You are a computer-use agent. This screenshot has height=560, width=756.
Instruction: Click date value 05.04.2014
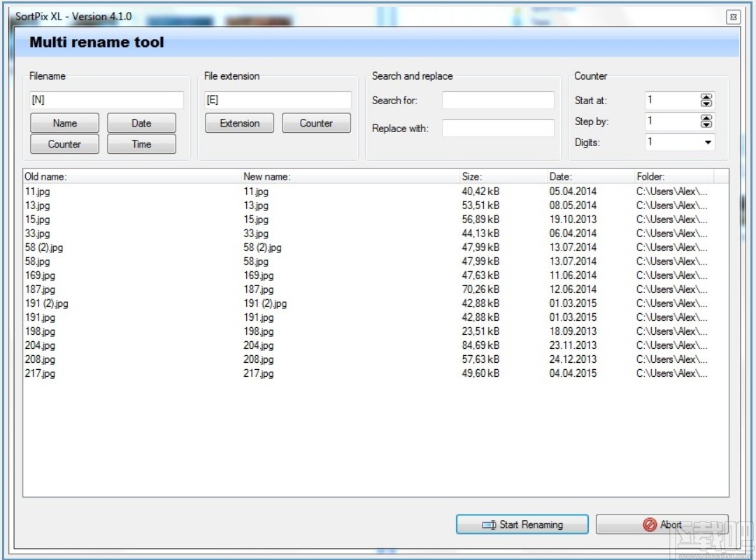pos(573,192)
